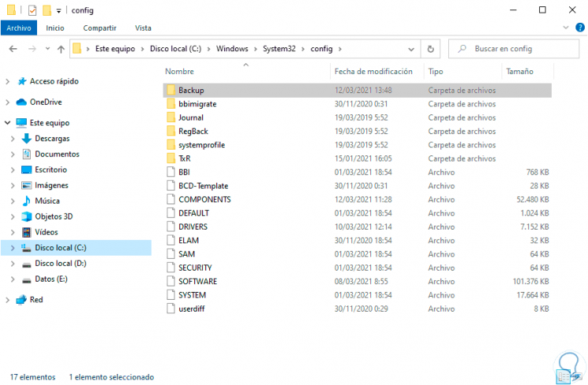Screen dimensions: 588x385
Task: Open the quick access toolbar customize dropdown
Action: (59, 11)
